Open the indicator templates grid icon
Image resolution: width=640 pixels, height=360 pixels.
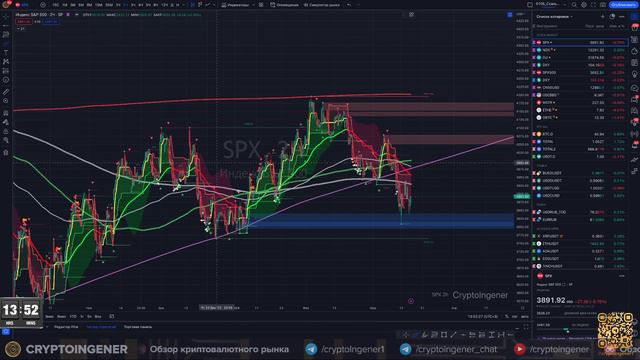point(261,5)
